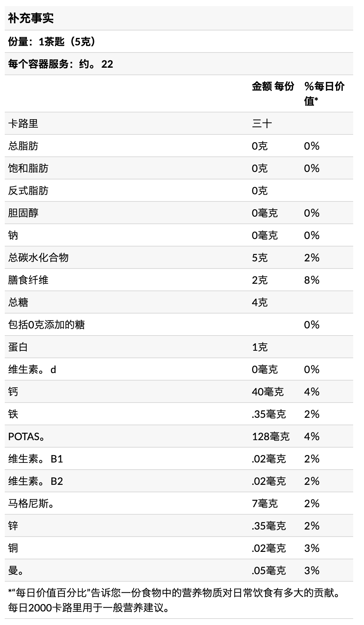
Task: Click the 8% value for 膳食纤维
Action: 312,280
